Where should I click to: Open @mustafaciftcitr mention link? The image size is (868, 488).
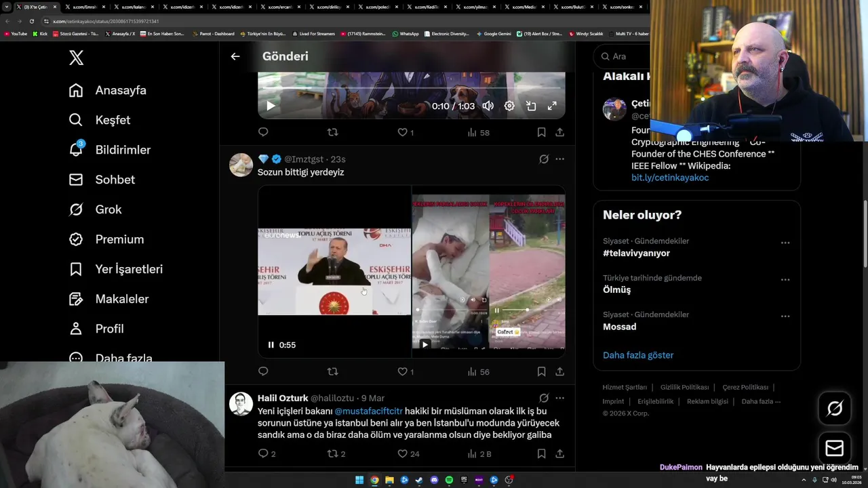[368, 411]
